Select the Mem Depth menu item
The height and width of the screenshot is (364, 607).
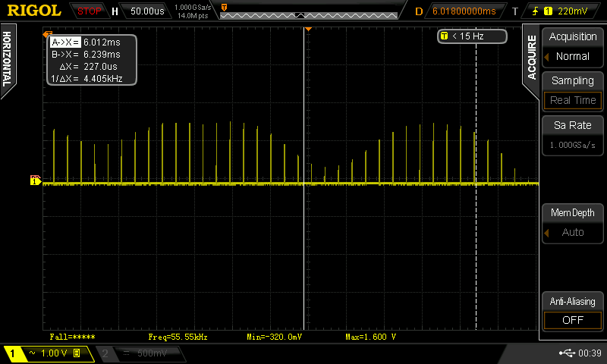tap(573, 213)
